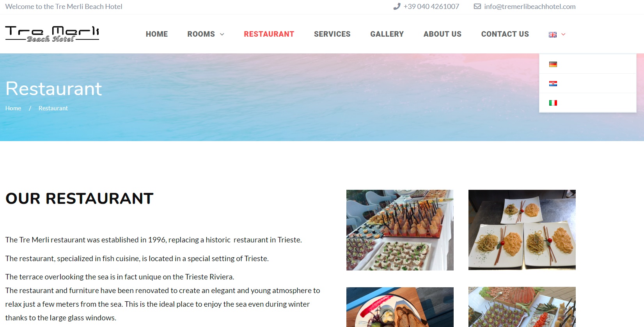
Task: Open the pasta plates photo thumbnail
Action: 522,230
